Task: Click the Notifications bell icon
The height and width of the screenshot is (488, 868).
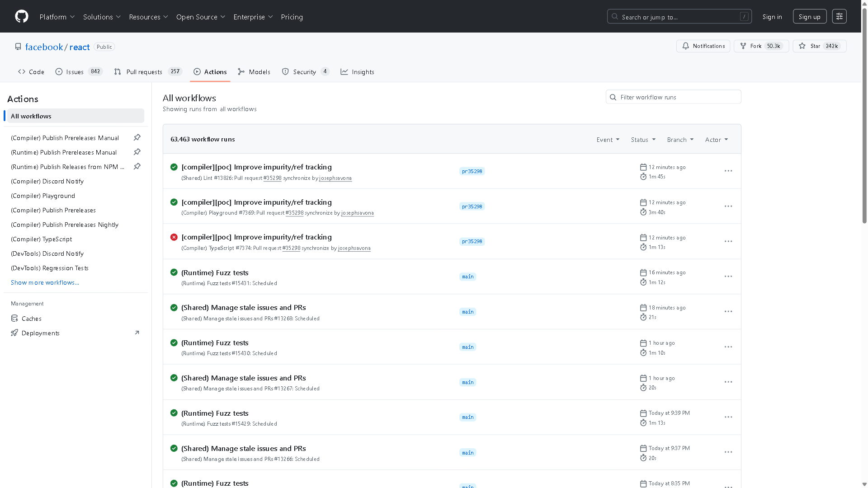Action: [x=686, y=46]
